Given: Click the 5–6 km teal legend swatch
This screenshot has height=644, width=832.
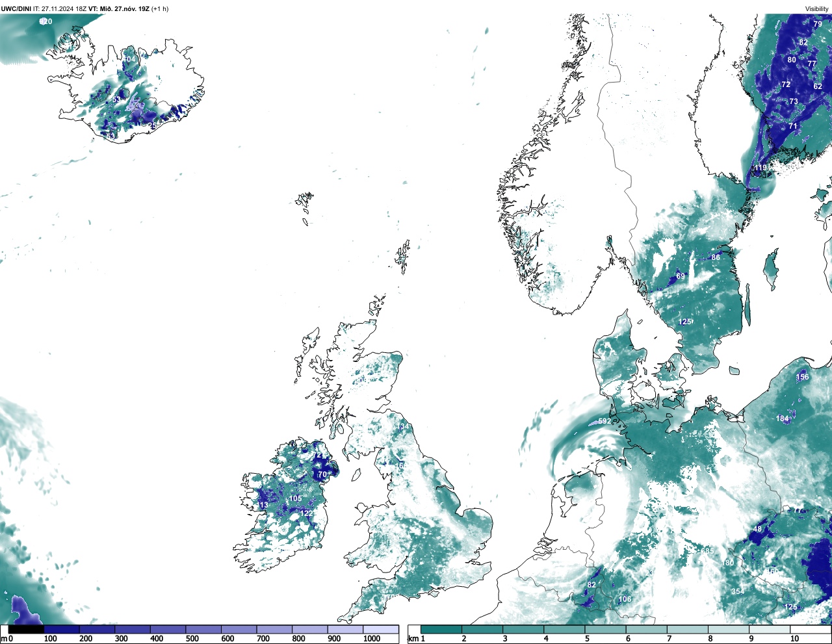Looking at the screenshot, I should coord(605,630).
